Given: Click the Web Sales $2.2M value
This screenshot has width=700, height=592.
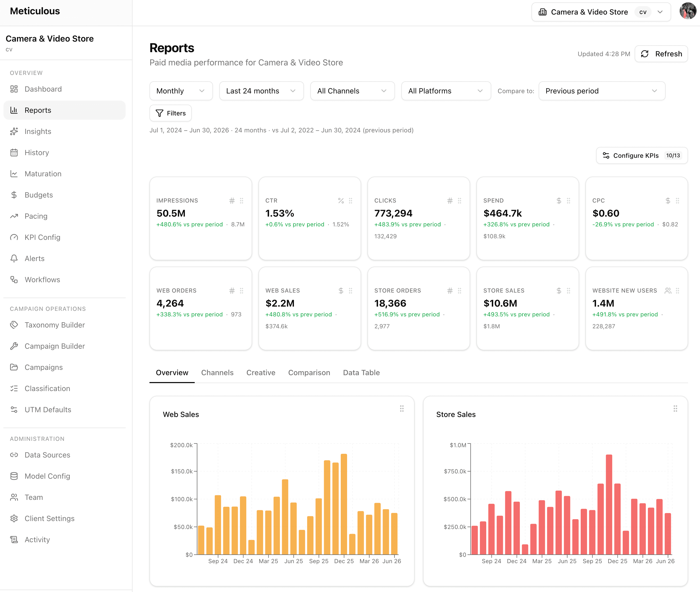Looking at the screenshot, I should tap(280, 303).
